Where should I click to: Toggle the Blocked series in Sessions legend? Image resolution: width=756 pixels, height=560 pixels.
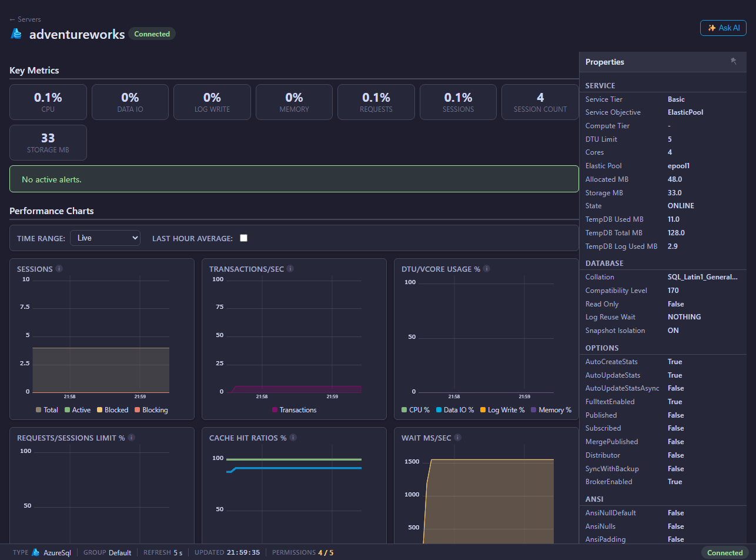tap(112, 410)
